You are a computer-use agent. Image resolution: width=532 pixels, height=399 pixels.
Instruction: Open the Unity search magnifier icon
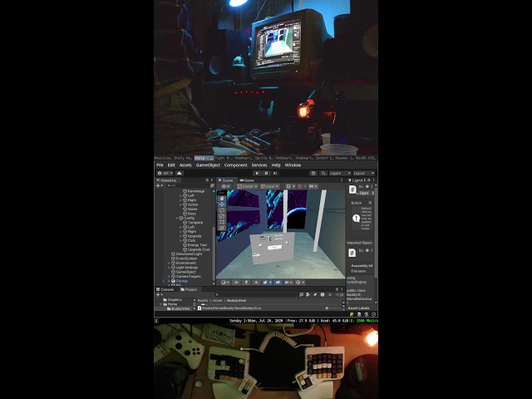pos(323,173)
